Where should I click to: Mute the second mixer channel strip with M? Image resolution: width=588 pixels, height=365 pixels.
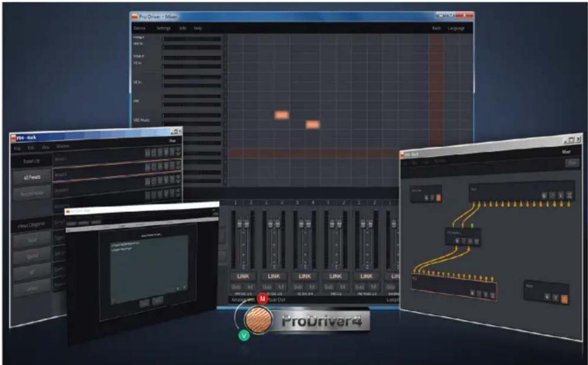coord(281,287)
